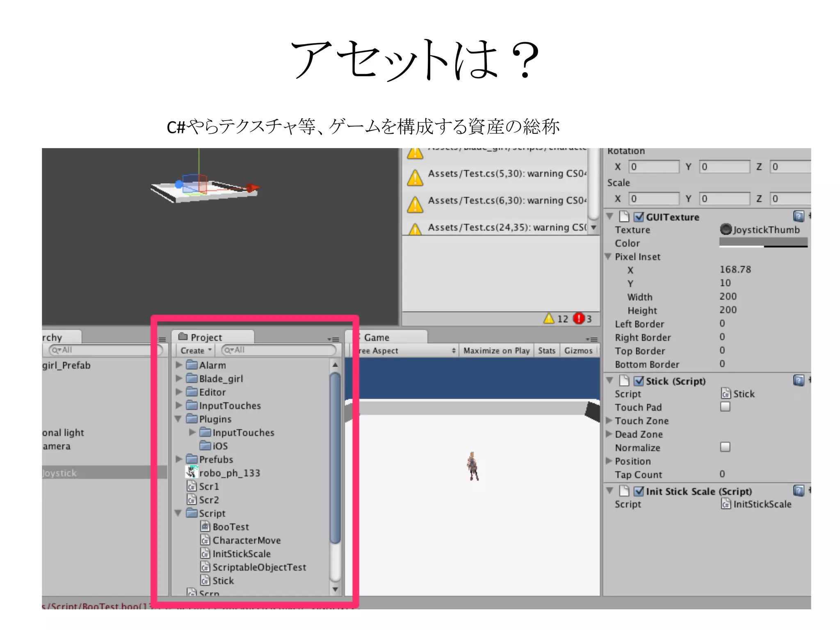Click the robo_ph_133 asset icon
This screenshot has width=840, height=630.
point(192,472)
